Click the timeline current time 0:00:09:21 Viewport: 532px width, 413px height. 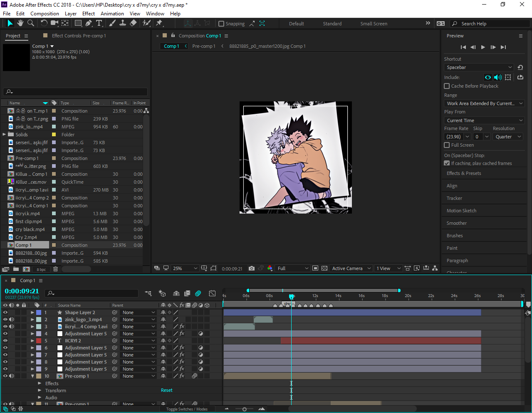pyautogui.click(x=22, y=291)
